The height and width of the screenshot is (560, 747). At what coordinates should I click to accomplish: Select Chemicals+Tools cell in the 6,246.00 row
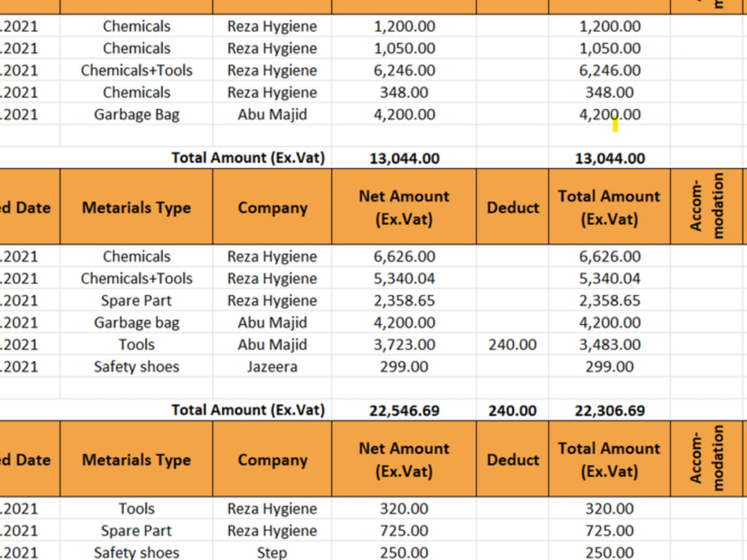(x=136, y=70)
